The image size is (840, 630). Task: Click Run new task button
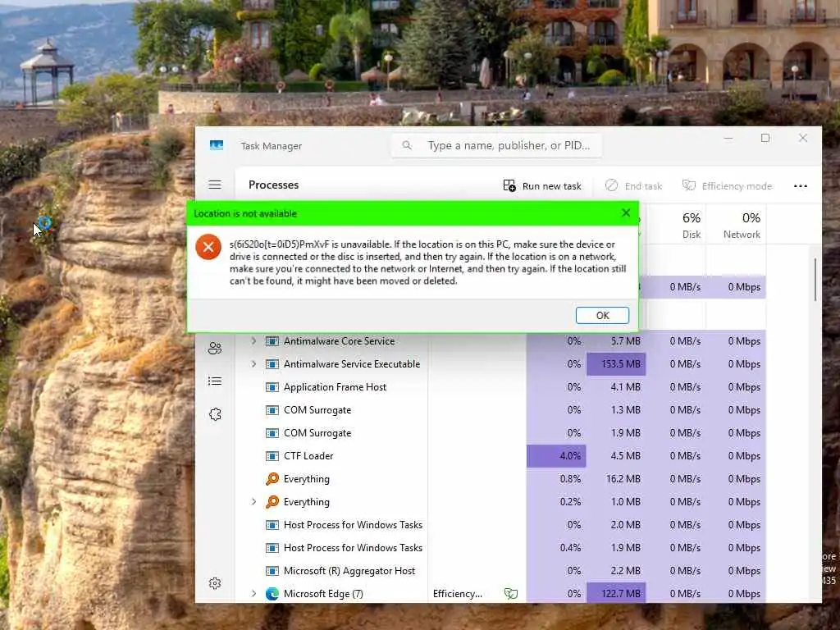click(x=541, y=186)
